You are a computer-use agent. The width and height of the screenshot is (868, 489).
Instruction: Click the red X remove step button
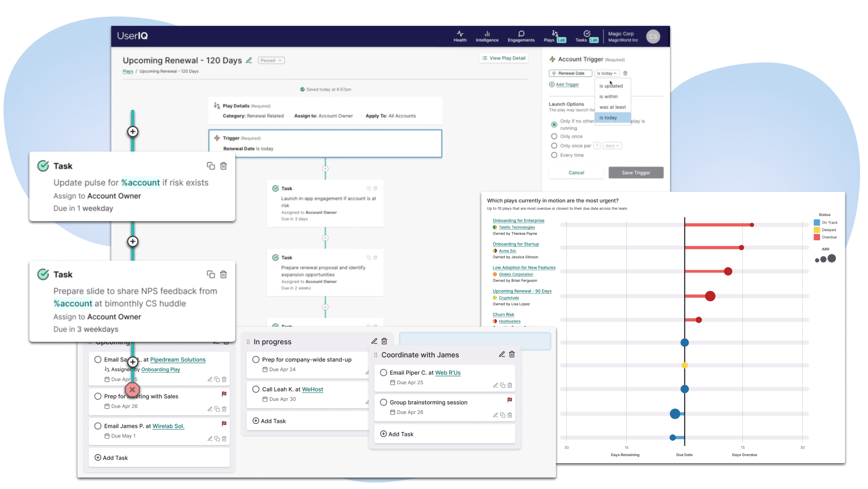[x=132, y=390]
